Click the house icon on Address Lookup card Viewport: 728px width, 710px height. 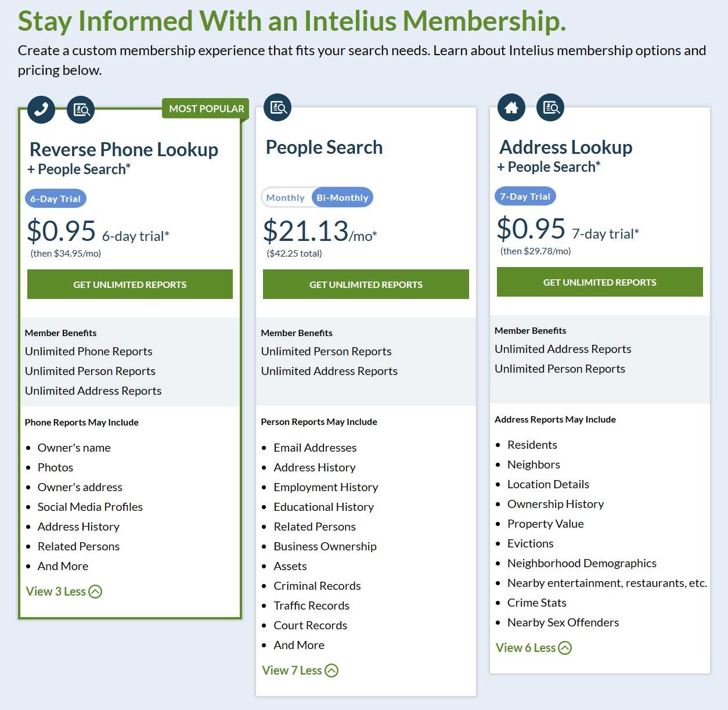pos(511,107)
